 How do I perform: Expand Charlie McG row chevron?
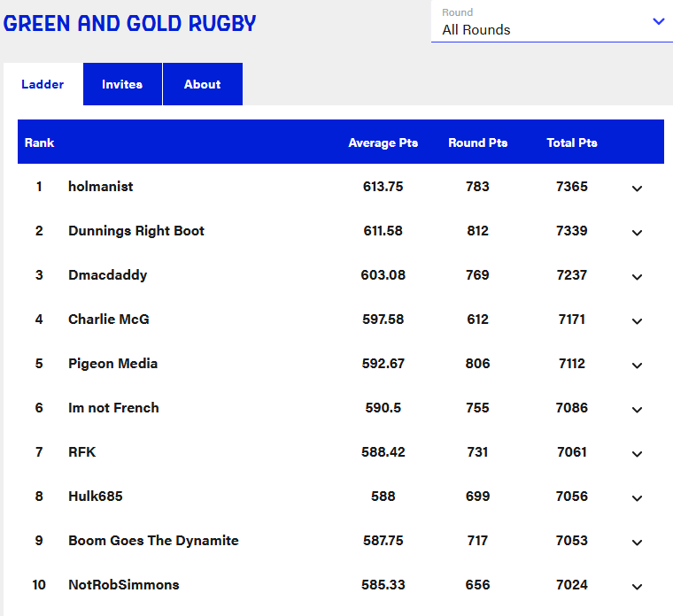tap(637, 321)
